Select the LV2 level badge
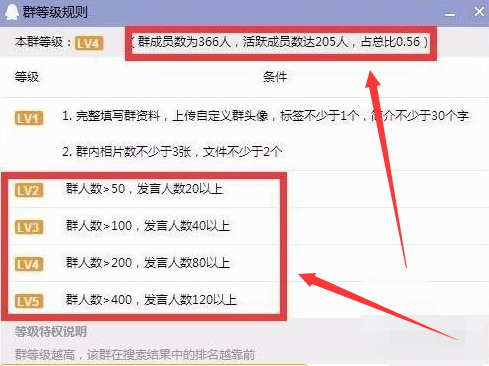The width and height of the screenshot is (489, 366). pyautogui.click(x=29, y=190)
